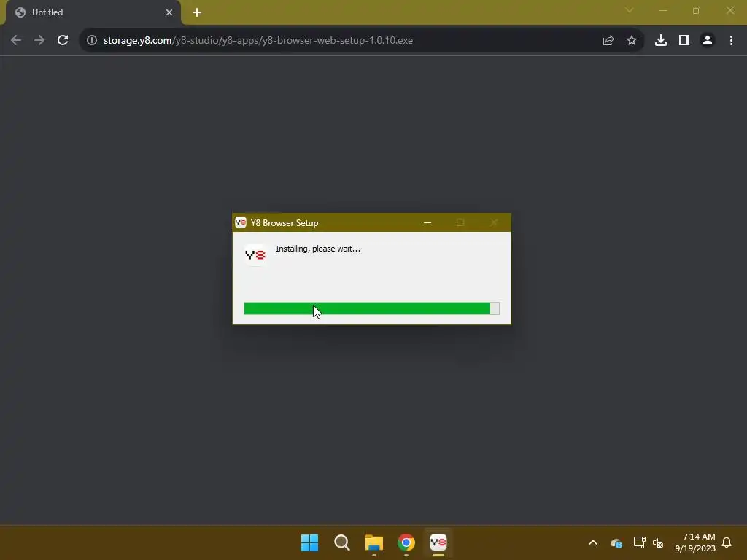
Task: Reload the current page
Action: (63, 41)
